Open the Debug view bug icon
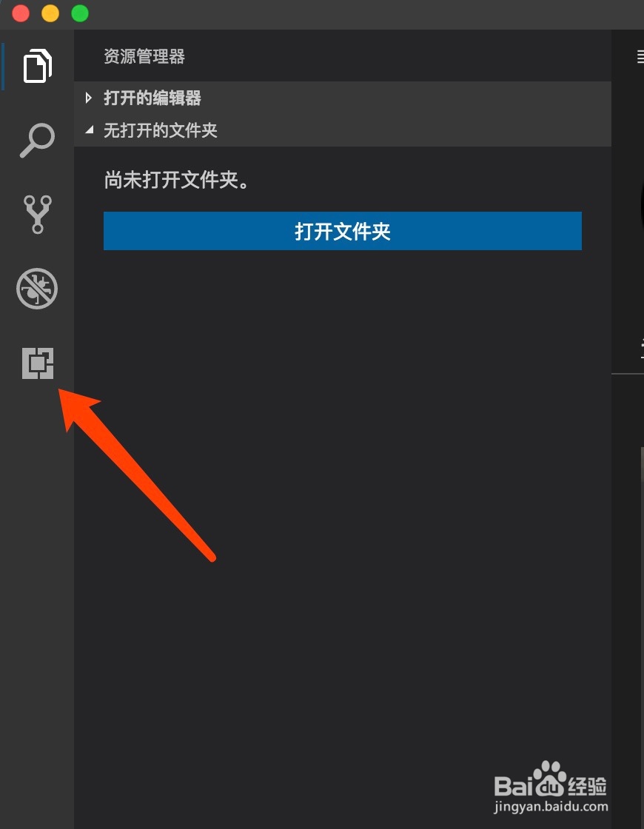Image resolution: width=644 pixels, height=829 pixels. click(x=37, y=289)
